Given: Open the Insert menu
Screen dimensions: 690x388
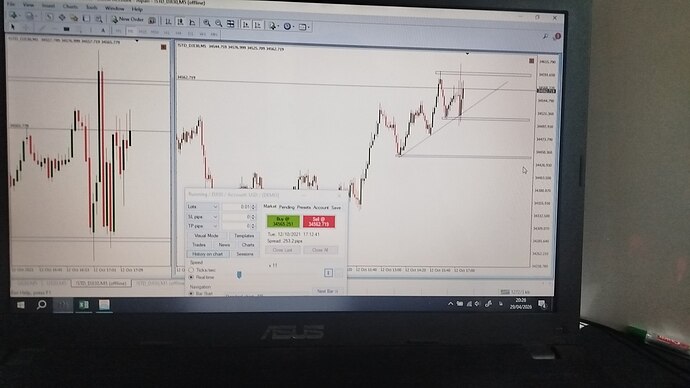Looking at the screenshot, I should click(48, 6).
